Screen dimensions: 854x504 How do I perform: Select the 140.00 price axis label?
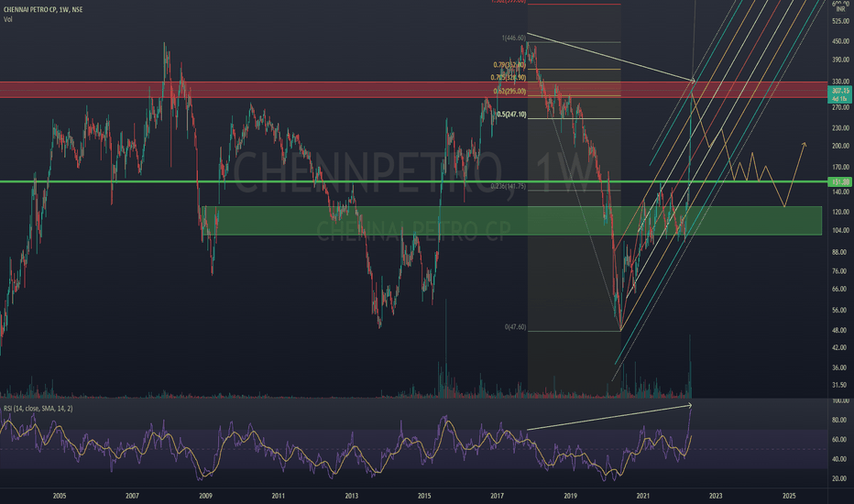pyautogui.click(x=840, y=192)
